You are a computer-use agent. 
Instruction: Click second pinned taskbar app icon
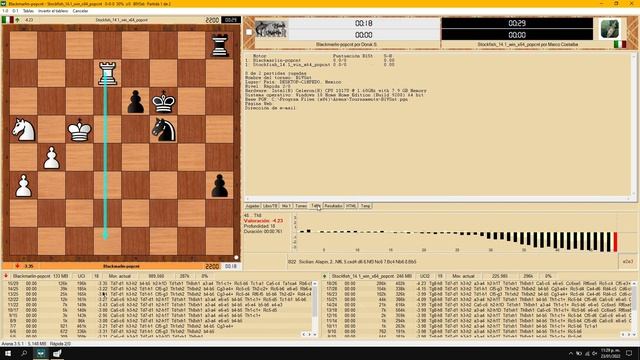coord(57,353)
